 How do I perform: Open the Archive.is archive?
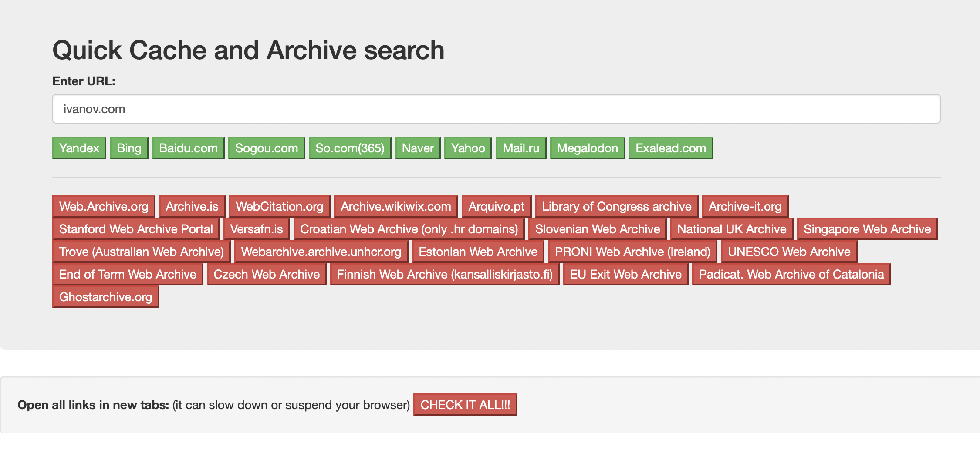pos(192,206)
